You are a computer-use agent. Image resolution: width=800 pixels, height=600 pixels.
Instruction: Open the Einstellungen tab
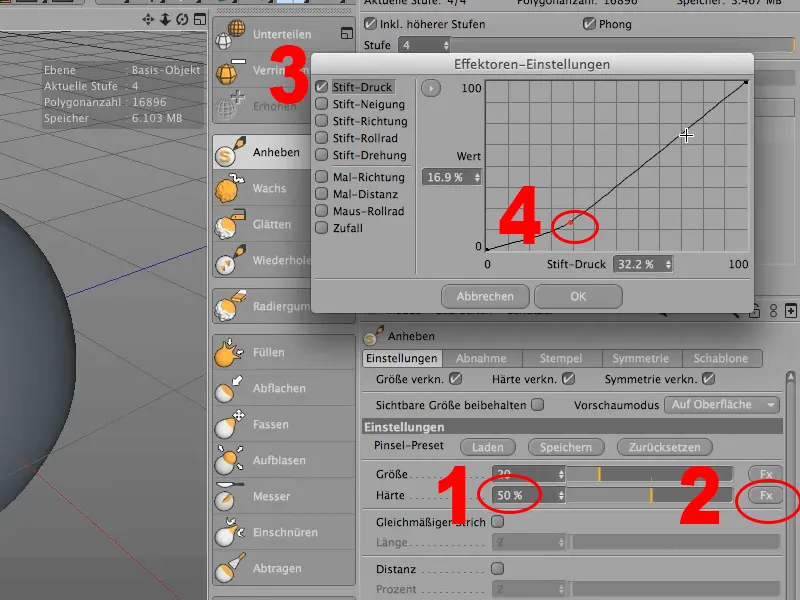tap(402, 358)
